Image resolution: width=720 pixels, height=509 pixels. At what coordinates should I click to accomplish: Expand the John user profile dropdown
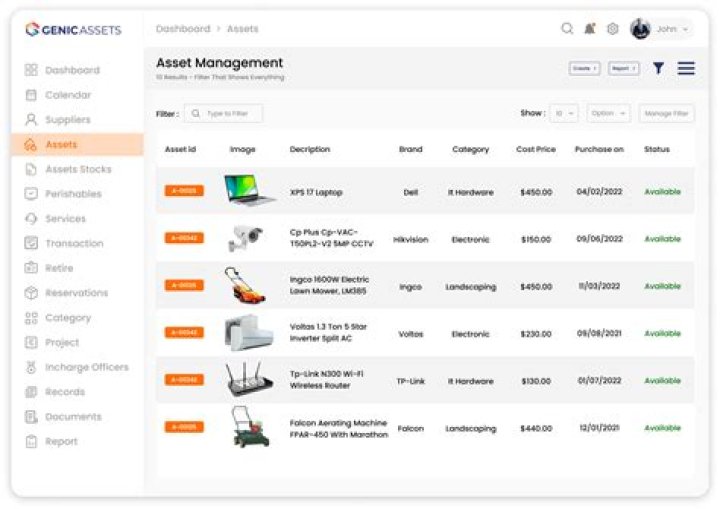tap(662, 29)
